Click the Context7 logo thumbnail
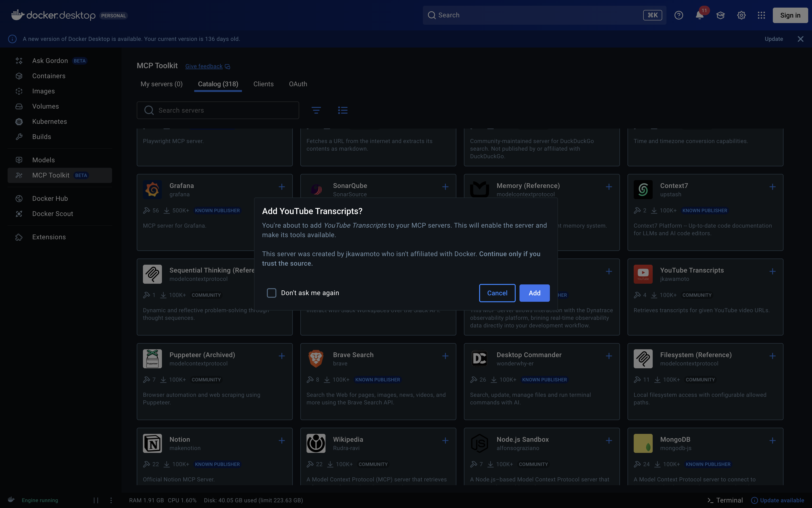The image size is (812, 508). (x=643, y=190)
